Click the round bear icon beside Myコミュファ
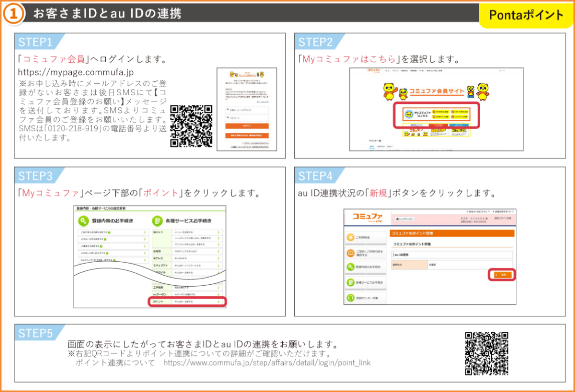The width and height of the screenshot is (575, 392). (x=409, y=114)
